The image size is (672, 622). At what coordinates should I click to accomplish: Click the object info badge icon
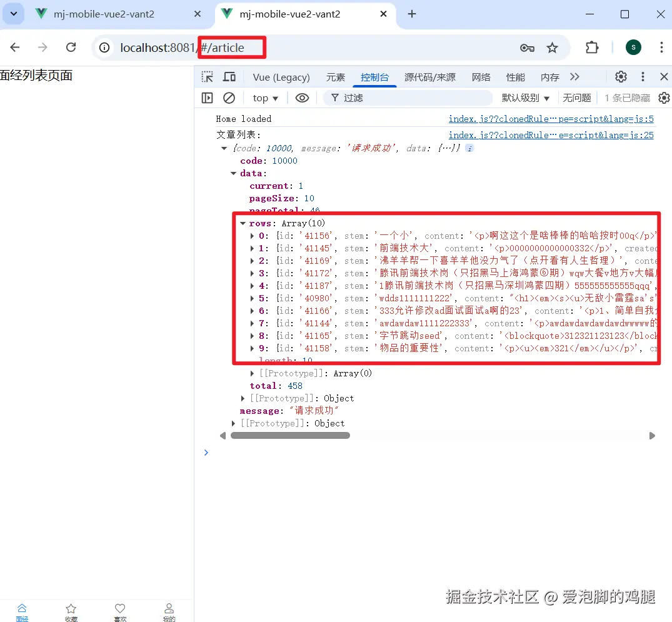coord(469,148)
